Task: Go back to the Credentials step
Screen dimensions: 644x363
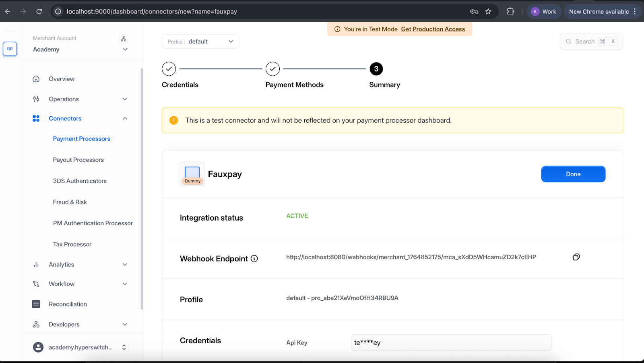Action: tap(169, 69)
